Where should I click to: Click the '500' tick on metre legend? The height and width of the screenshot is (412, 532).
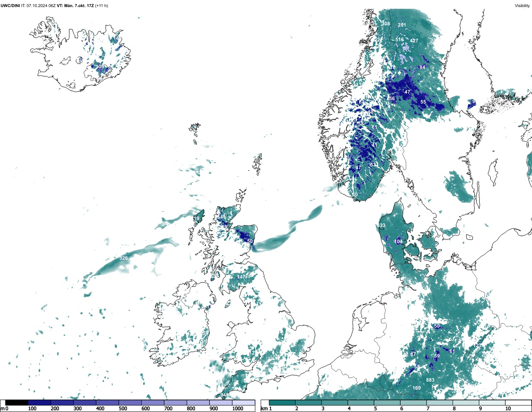coord(123,409)
